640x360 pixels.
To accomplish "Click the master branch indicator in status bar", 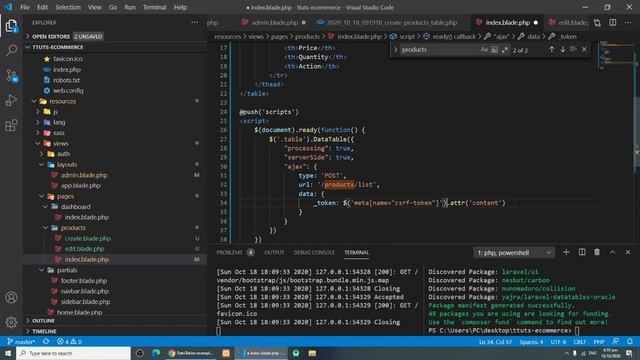I will click(x=21, y=342).
